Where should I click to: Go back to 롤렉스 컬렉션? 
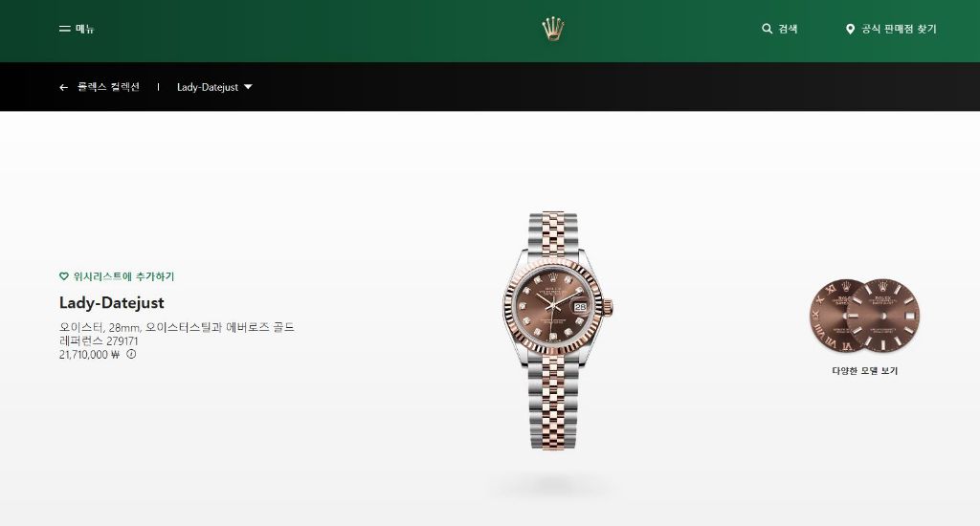point(108,87)
